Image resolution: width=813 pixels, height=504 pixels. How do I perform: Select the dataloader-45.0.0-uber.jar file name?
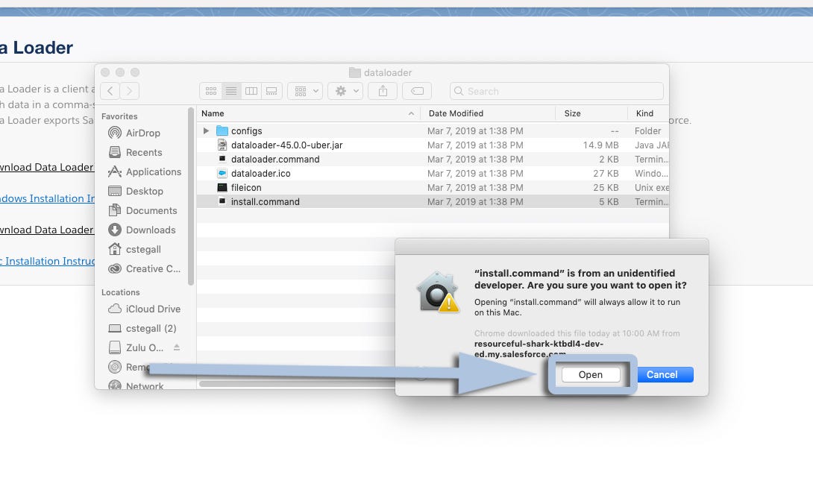click(x=286, y=145)
